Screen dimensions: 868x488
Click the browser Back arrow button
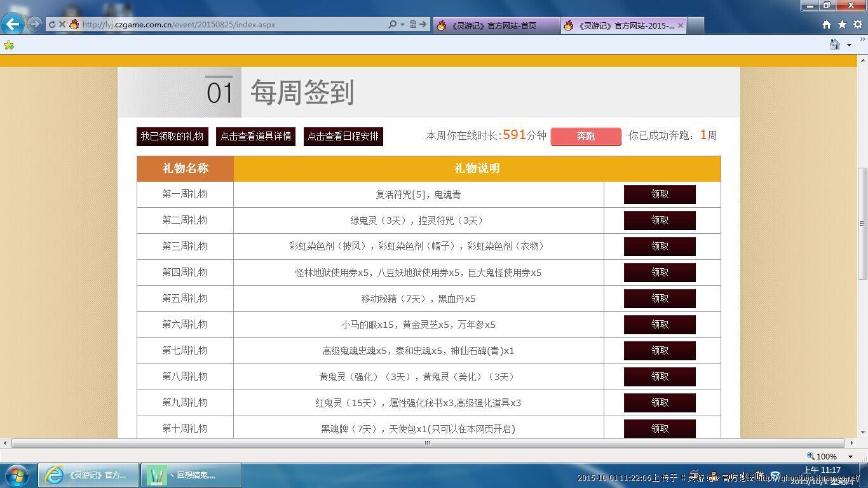pyautogui.click(x=13, y=25)
